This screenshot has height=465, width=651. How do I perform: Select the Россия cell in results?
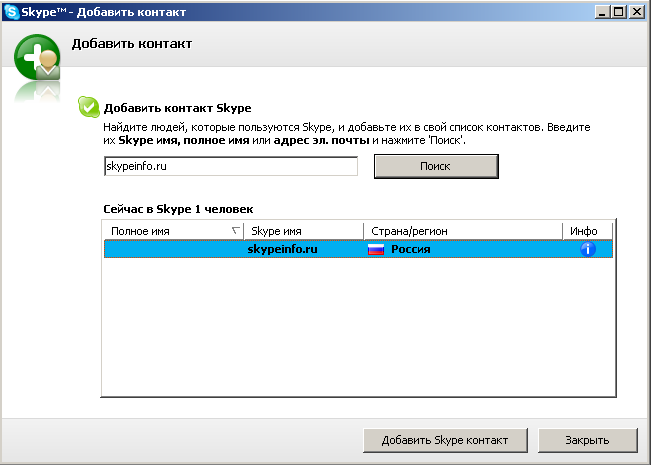click(x=411, y=249)
